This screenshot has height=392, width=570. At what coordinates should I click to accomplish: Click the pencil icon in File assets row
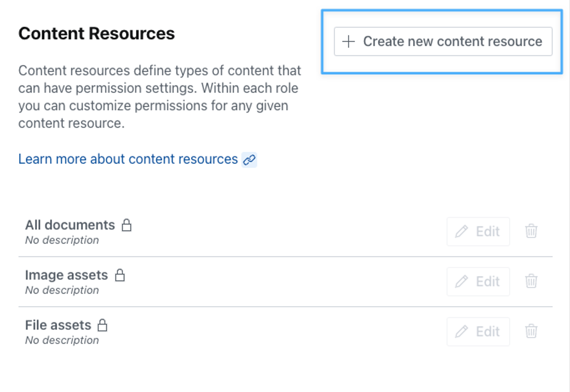(x=462, y=332)
